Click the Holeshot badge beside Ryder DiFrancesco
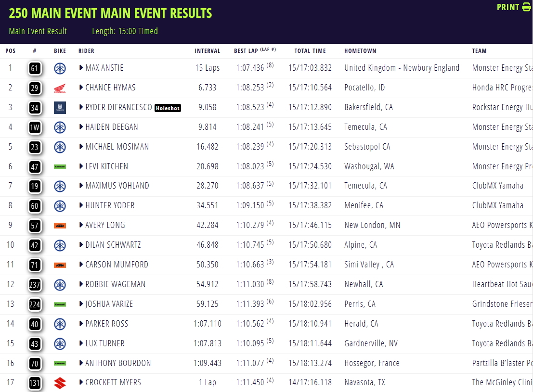Screen dimensions: 533x392 [168, 108]
